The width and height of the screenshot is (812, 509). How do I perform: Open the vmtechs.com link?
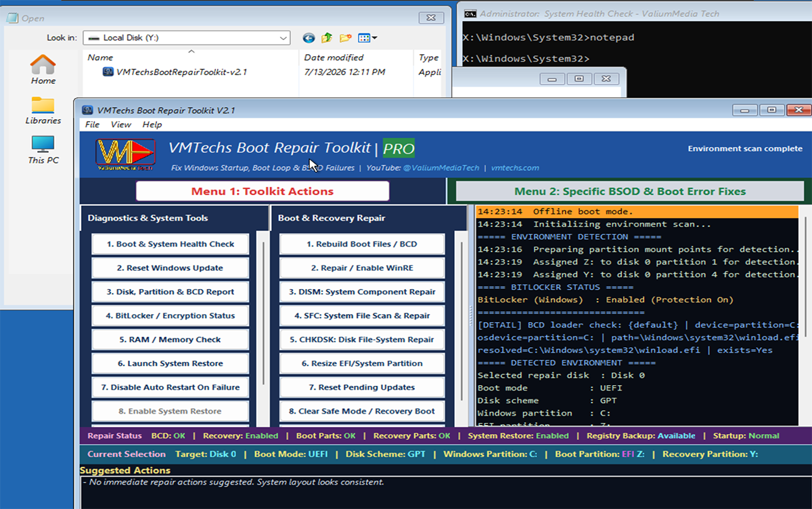coord(515,168)
